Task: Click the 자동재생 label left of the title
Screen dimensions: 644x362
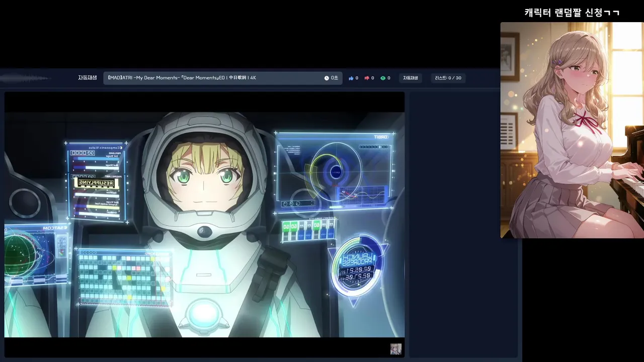Action: coord(87,77)
